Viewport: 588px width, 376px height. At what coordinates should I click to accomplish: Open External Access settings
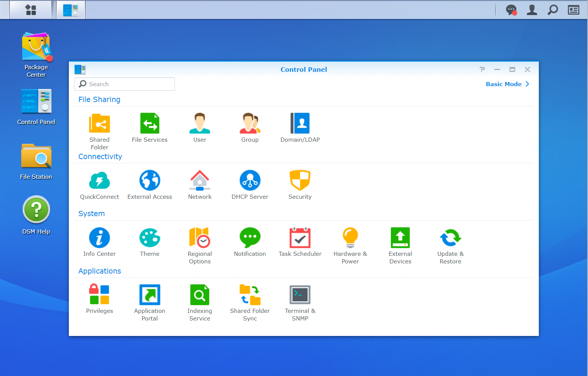click(x=150, y=180)
